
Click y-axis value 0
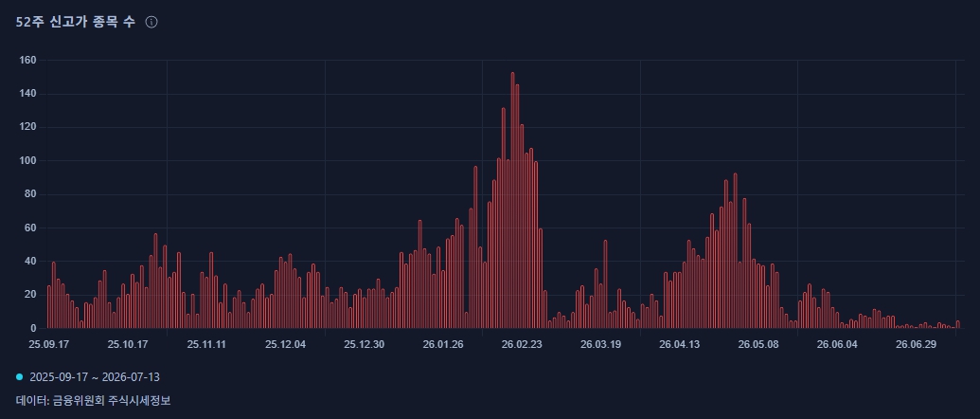point(34,328)
